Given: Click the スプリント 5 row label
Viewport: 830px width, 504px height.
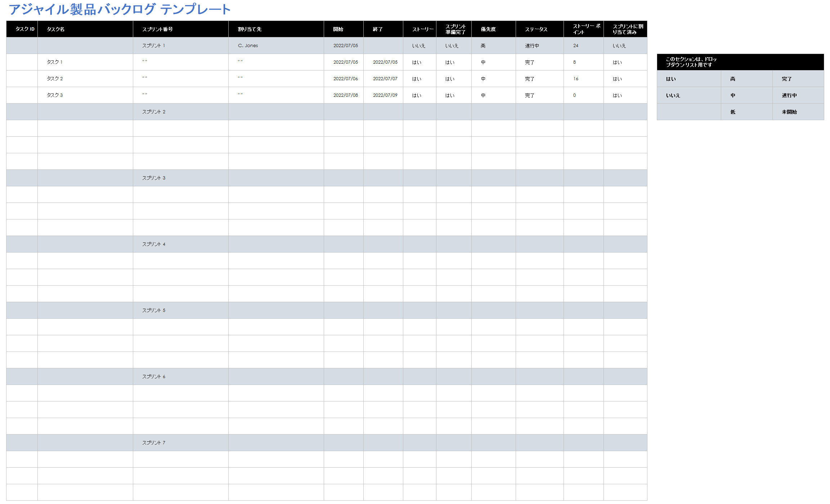Looking at the screenshot, I should click(181, 310).
